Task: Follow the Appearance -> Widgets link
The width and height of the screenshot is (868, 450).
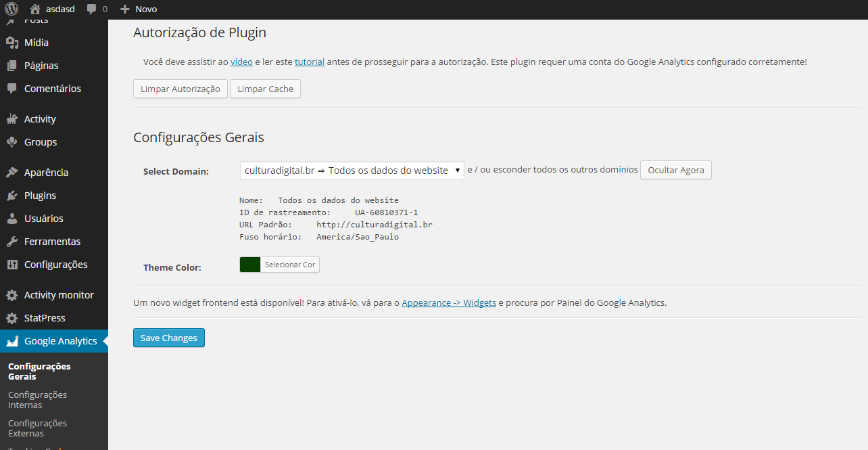Action: 449,302
